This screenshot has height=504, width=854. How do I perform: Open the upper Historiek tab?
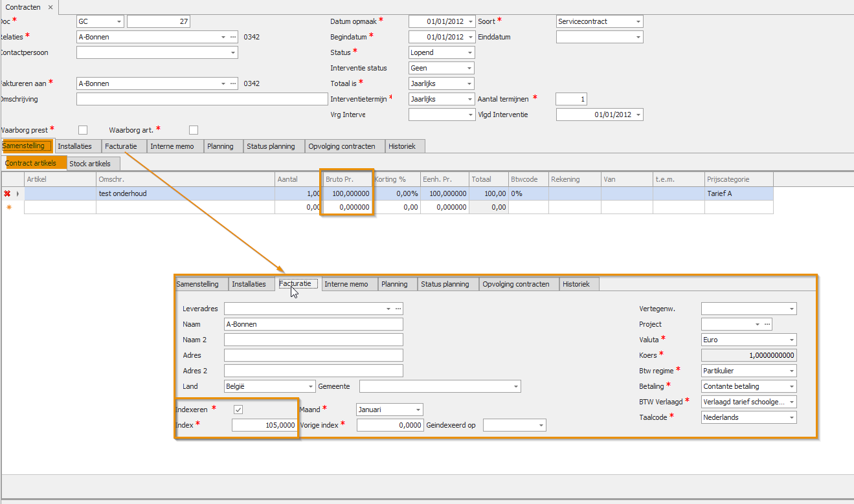[x=405, y=146]
